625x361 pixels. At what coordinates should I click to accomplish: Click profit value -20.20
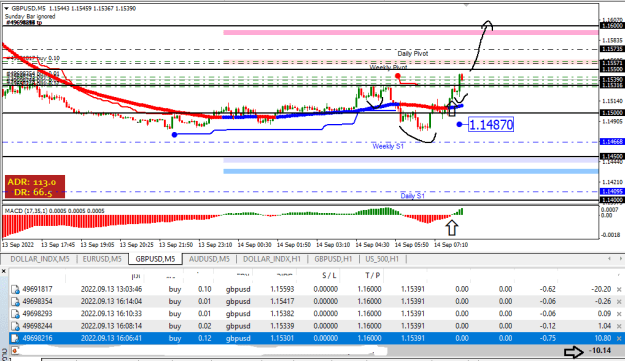pyautogui.click(x=600, y=289)
